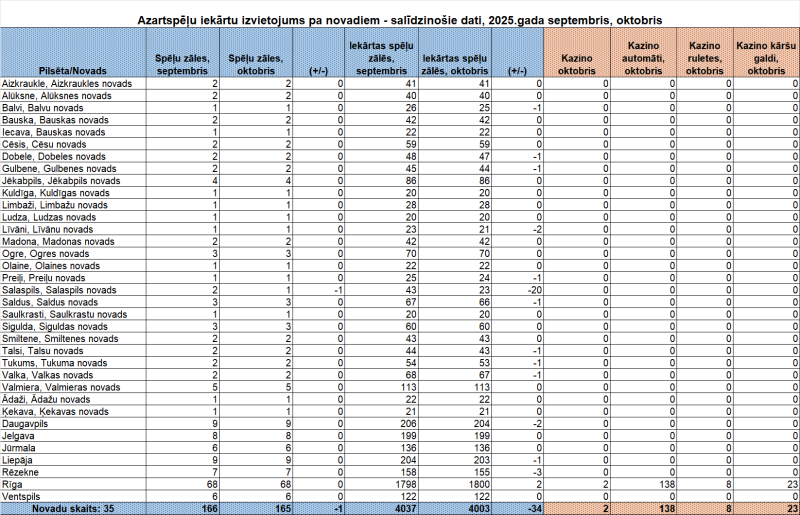Select the Kazino ruletes, oktobris header

(x=706, y=59)
